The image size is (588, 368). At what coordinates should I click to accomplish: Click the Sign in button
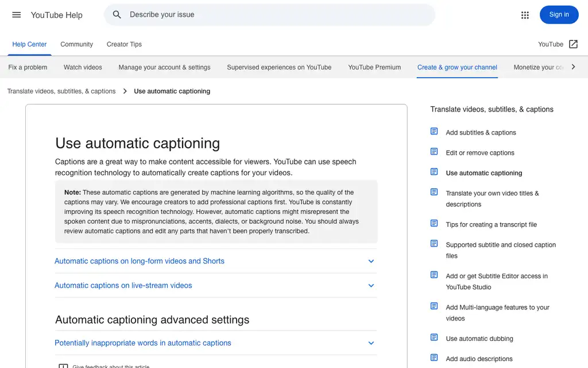tap(559, 14)
